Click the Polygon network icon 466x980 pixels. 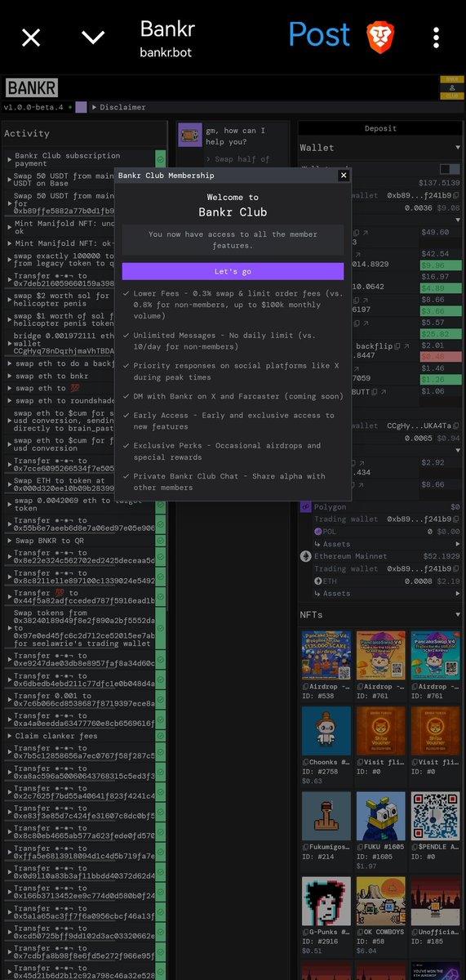click(x=306, y=507)
